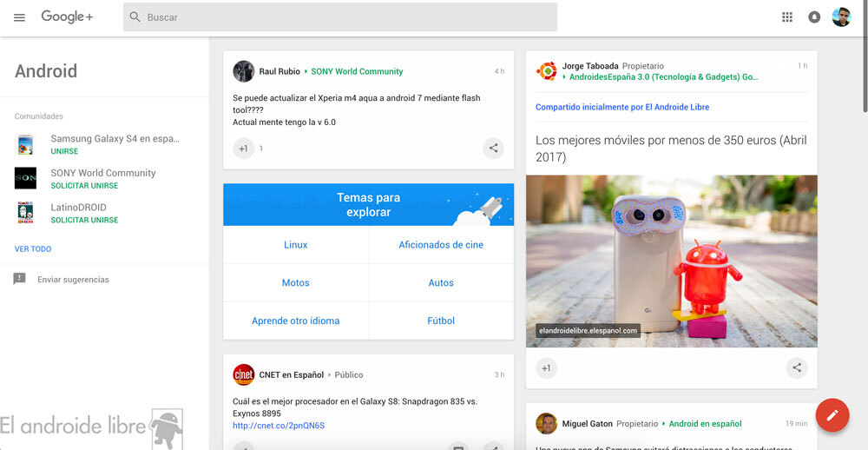This screenshot has height=450, width=868.
Task: Select the Aficionados de cine topic
Action: click(441, 245)
